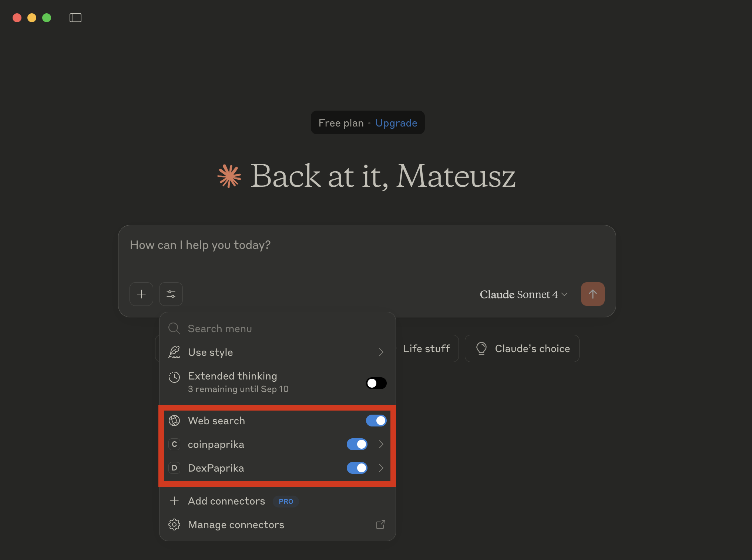Screen dimensions: 752x560
Task: Click the gear icon beside Manage connectors
Action: [x=174, y=524]
